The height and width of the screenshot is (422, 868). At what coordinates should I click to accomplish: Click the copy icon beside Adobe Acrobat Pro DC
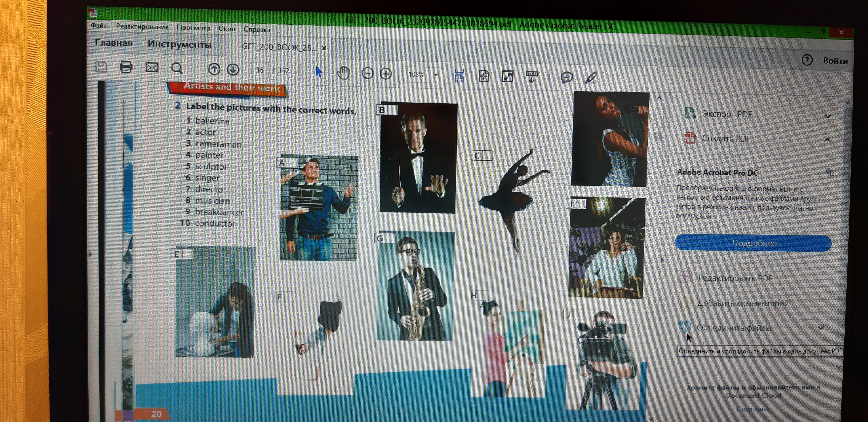[x=830, y=172]
